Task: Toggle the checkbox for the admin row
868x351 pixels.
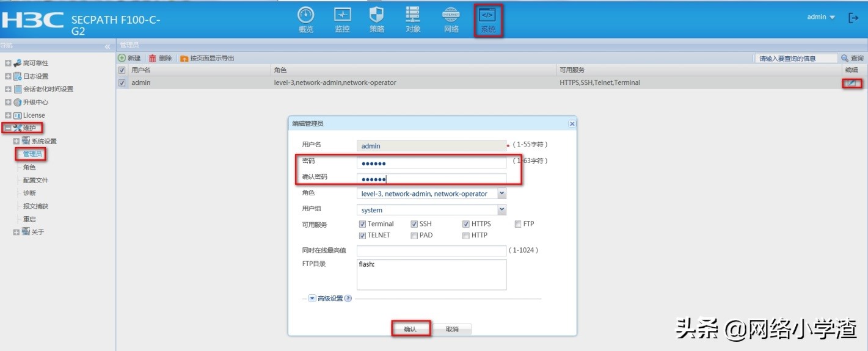Action: click(x=122, y=82)
